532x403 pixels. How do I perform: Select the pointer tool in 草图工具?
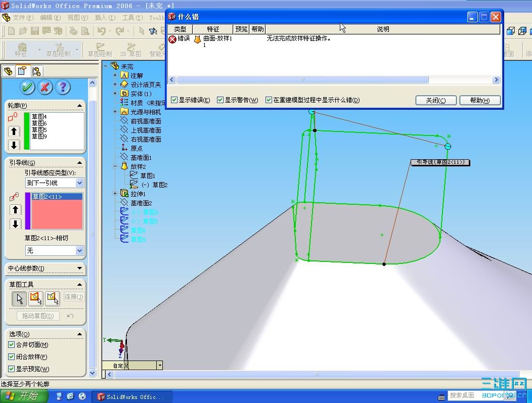[x=19, y=298]
